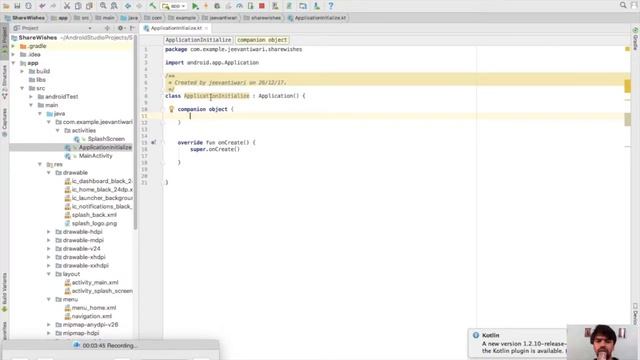Image resolution: width=640 pixels, height=360 pixels.
Task: Close the ApplicationInitialize.kt editor tab
Action: tap(207, 28)
